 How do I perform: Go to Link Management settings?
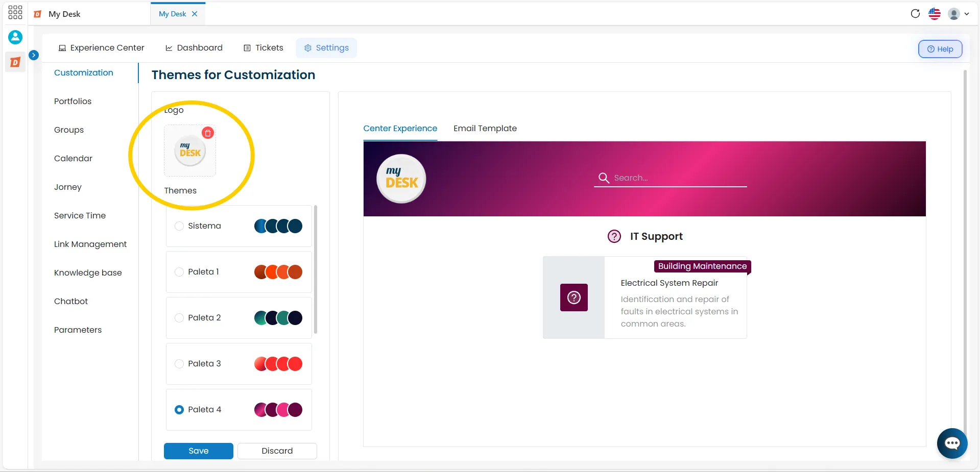pos(90,244)
